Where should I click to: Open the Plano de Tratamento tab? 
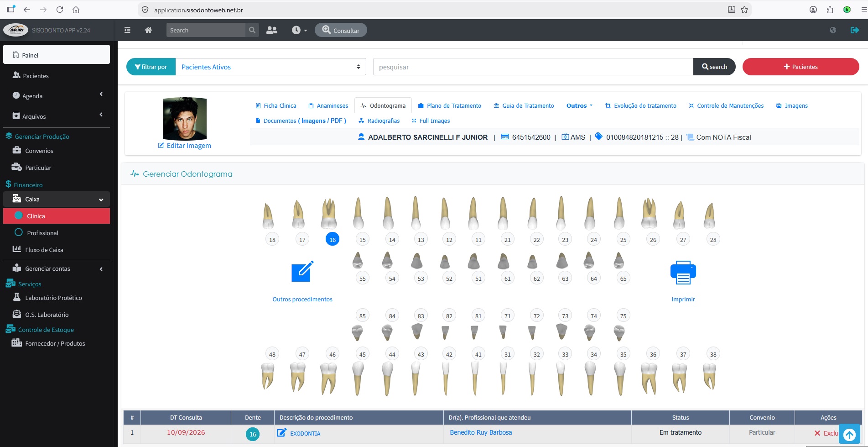pos(449,105)
